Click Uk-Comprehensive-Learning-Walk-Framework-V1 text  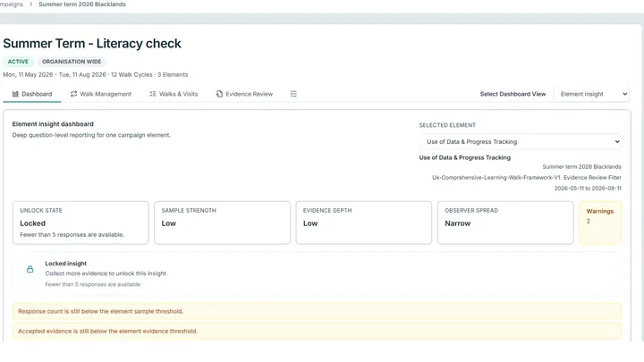click(496, 177)
